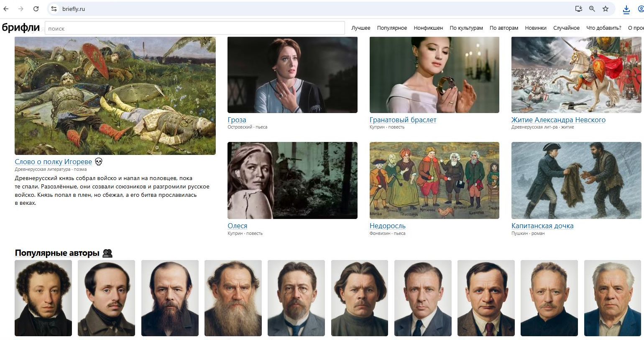Click the zoom magnifier icon in address bar
644x340 pixels.
(592, 9)
